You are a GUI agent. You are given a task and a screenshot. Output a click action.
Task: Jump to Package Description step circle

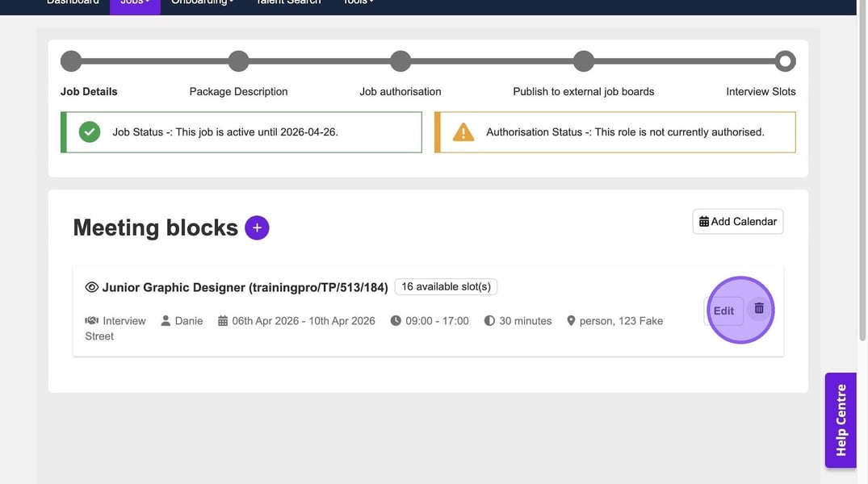pyautogui.click(x=238, y=61)
